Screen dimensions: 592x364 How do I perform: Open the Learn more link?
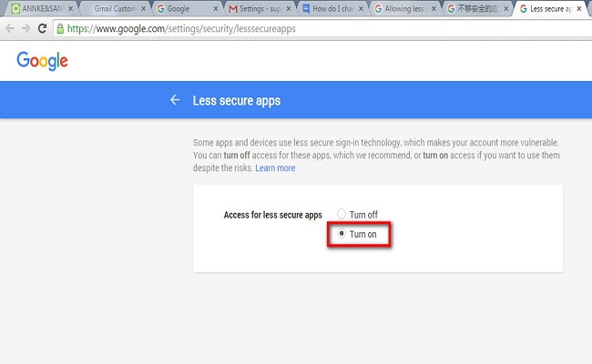275,167
